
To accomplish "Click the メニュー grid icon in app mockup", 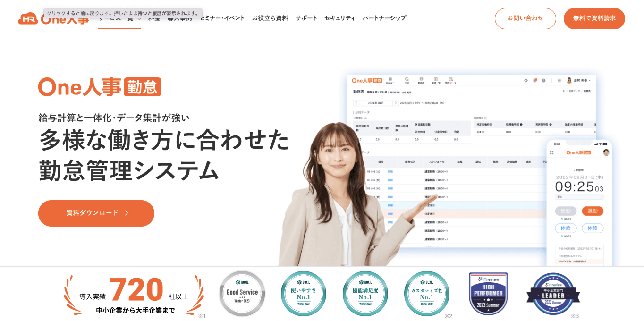I will pyautogui.click(x=390, y=80).
